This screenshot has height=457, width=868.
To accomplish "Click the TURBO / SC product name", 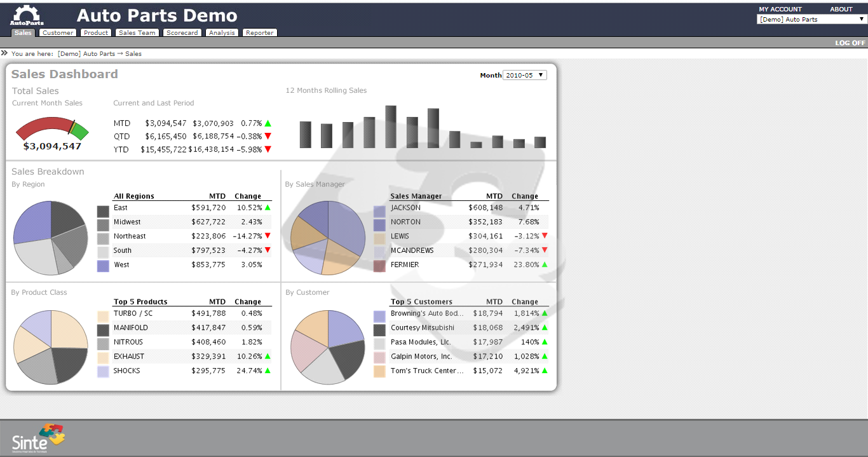I will pyautogui.click(x=133, y=313).
